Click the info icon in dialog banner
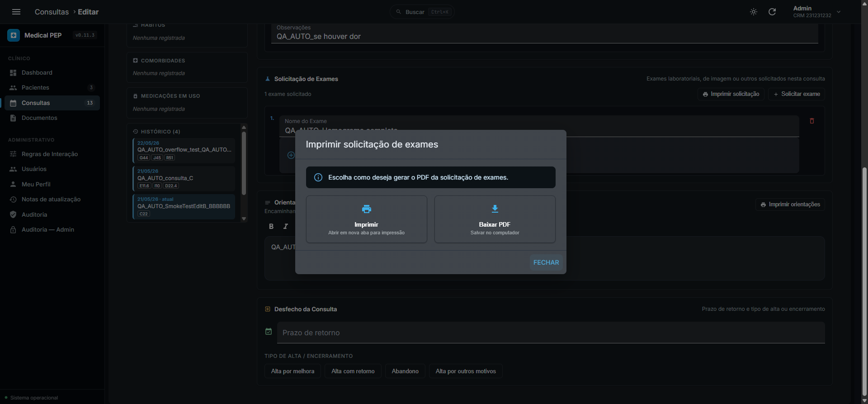Viewport: 868px width, 404px height. pyautogui.click(x=318, y=177)
